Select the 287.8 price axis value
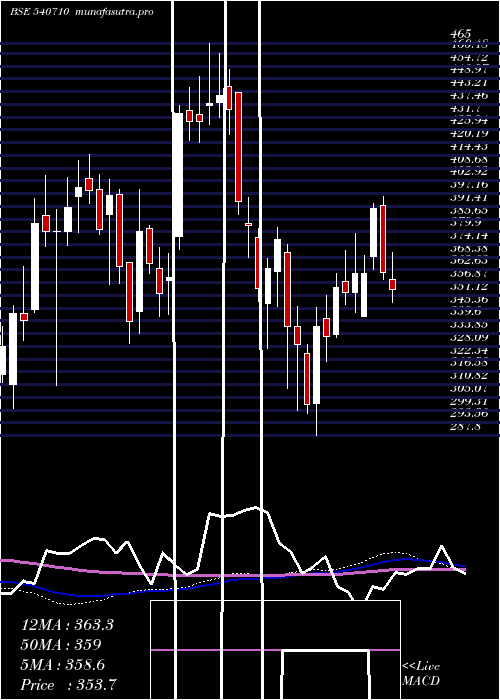Screen dimensions: 500x700 (466, 426)
